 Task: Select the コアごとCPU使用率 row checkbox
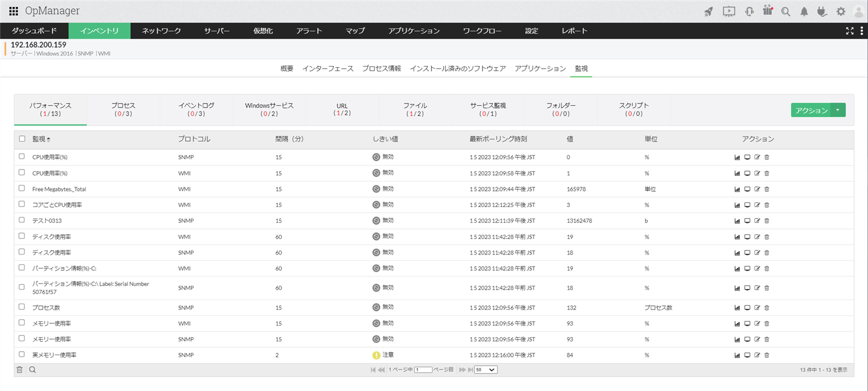pyautogui.click(x=22, y=204)
